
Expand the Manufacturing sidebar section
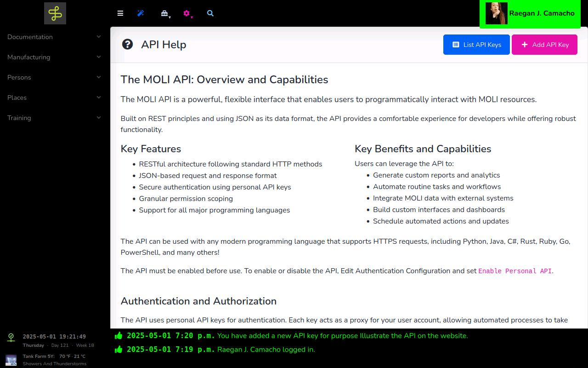pyautogui.click(x=54, y=57)
